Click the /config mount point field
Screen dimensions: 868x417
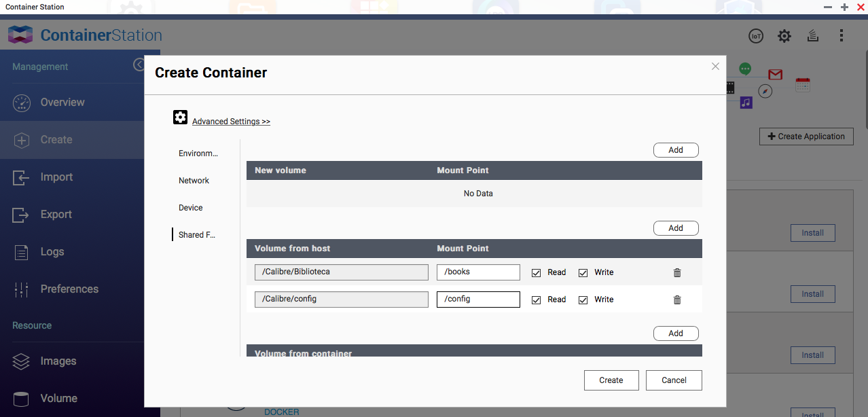point(478,300)
